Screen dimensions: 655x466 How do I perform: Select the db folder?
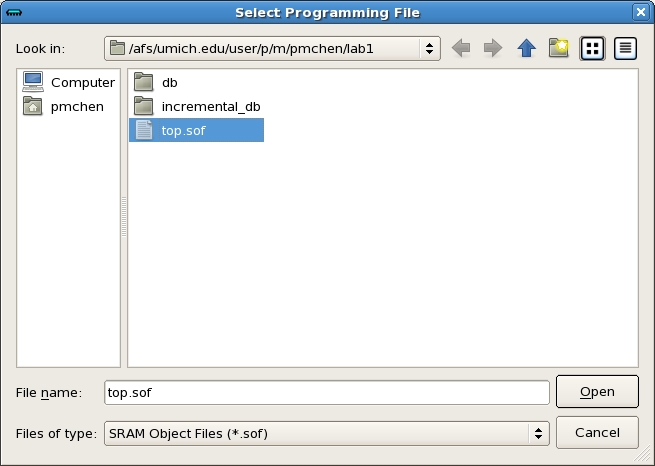[156, 82]
